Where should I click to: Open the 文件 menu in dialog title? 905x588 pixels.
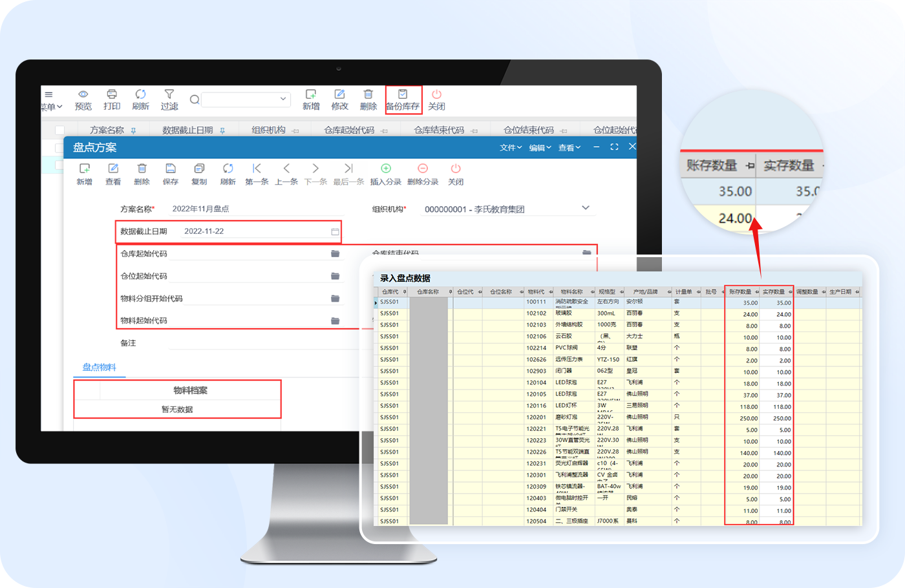(511, 148)
